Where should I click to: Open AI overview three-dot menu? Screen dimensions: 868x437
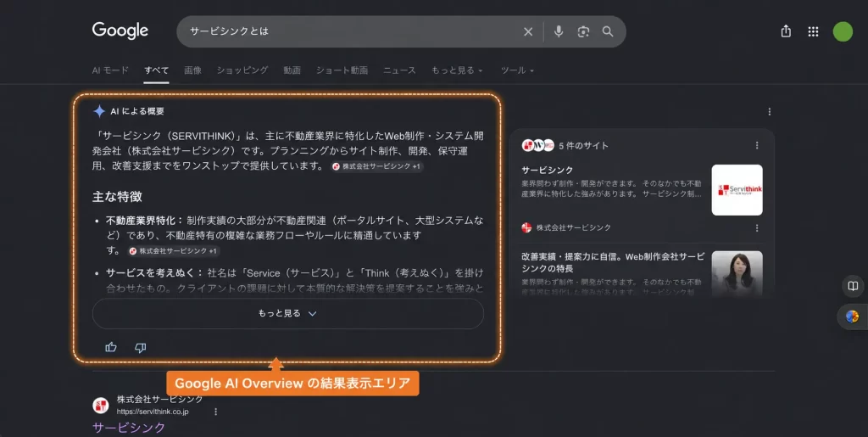pyautogui.click(x=769, y=111)
